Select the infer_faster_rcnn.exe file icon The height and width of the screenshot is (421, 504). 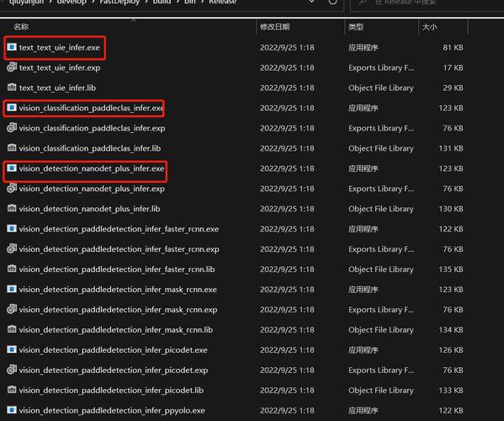12,229
